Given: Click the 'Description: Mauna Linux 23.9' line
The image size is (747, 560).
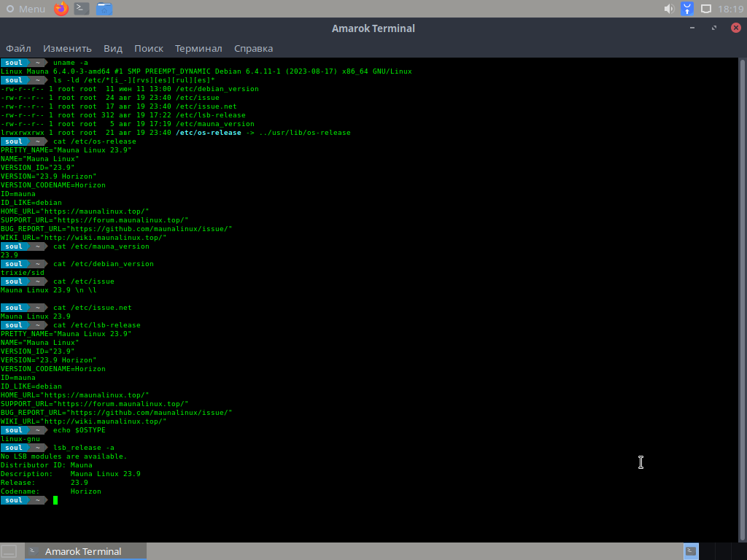Looking at the screenshot, I should [x=71, y=474].
